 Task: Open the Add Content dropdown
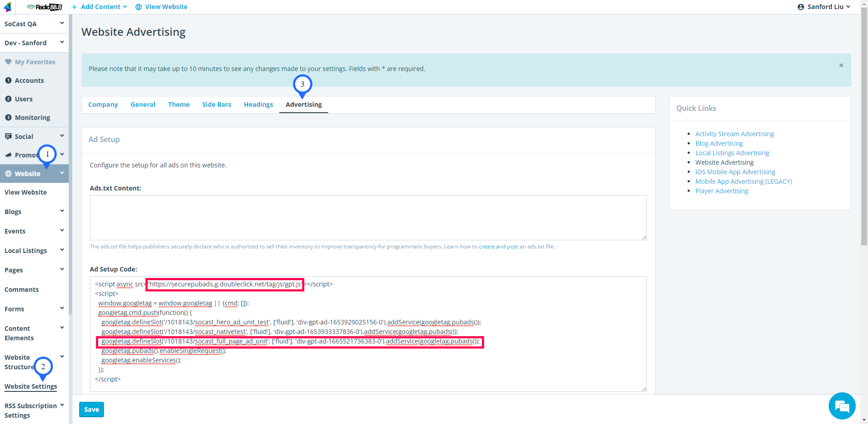pos(100,7)
